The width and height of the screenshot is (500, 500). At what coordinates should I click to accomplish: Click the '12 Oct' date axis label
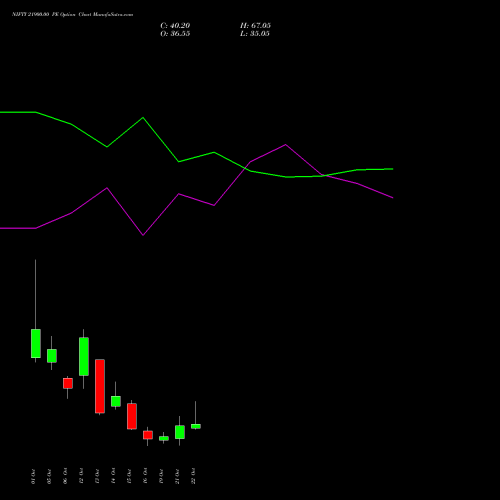81,476
